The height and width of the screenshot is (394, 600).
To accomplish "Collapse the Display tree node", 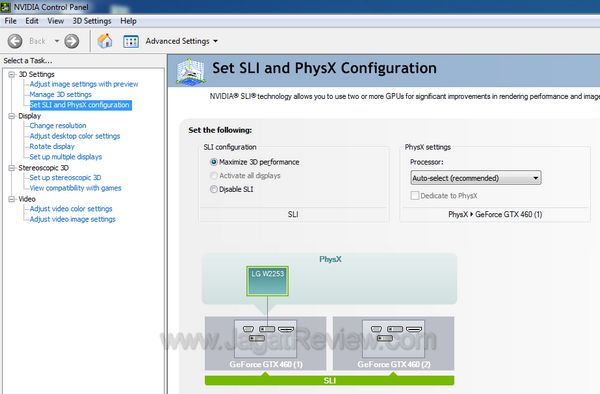I will coord(12,116).
